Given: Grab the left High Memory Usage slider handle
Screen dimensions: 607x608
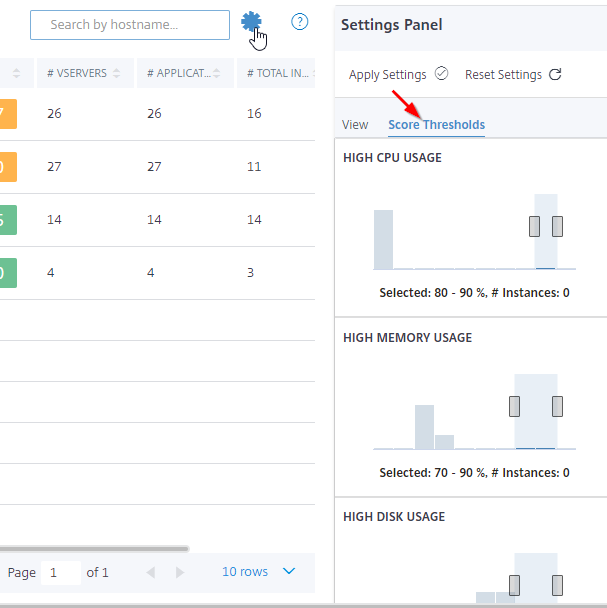Looking at the screenshot, I should click(514, 406).
